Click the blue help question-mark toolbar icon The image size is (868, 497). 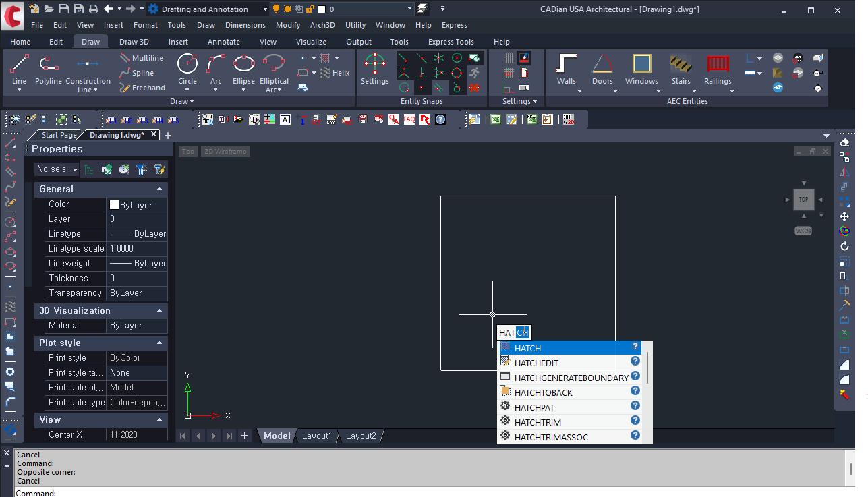coord(440,119)
